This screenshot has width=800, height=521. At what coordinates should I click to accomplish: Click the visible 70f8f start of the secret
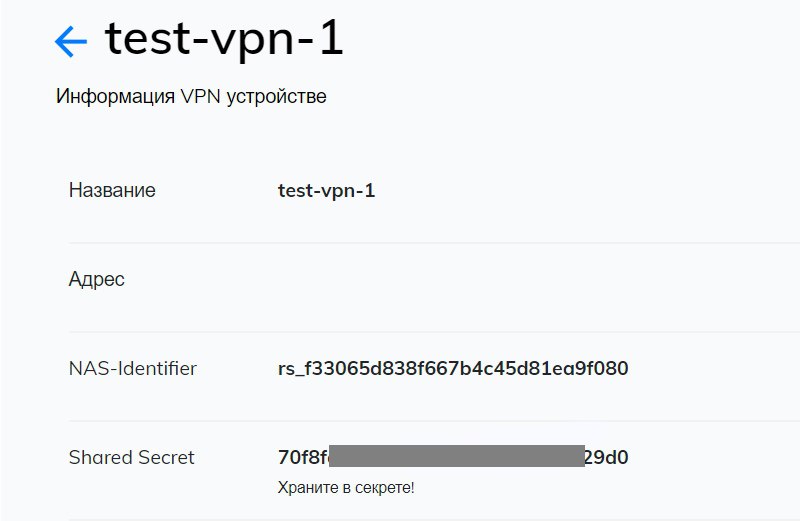tap(303, 457)
